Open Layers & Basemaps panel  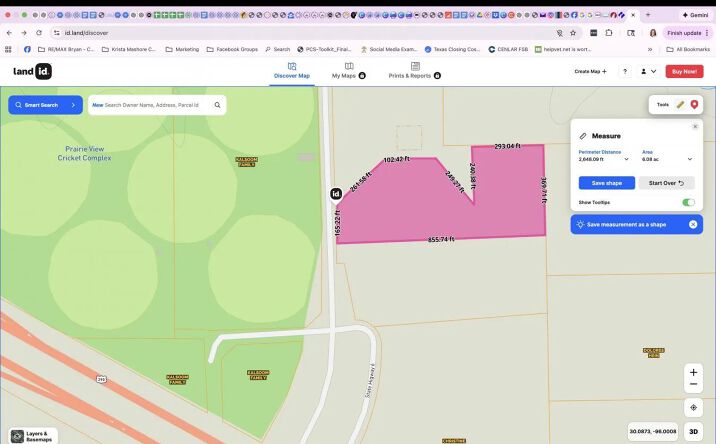pos(34,436)
